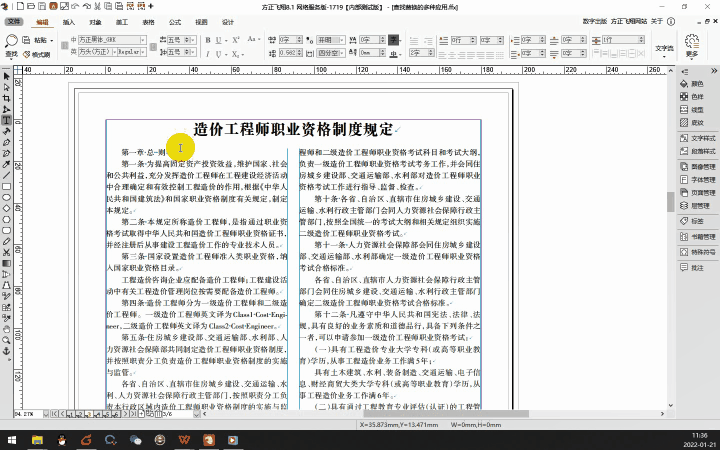Click the 数字出版 link
The image size is (720, 450).
pos(595,22)
